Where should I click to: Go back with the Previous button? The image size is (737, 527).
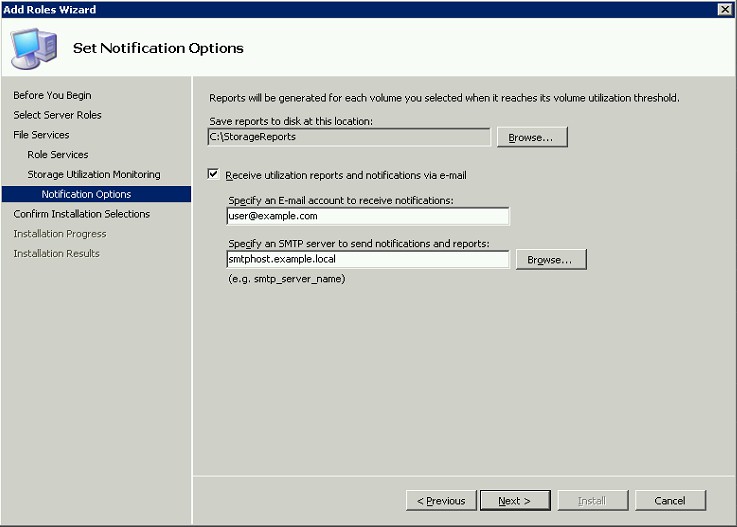[x=441, y=501]
